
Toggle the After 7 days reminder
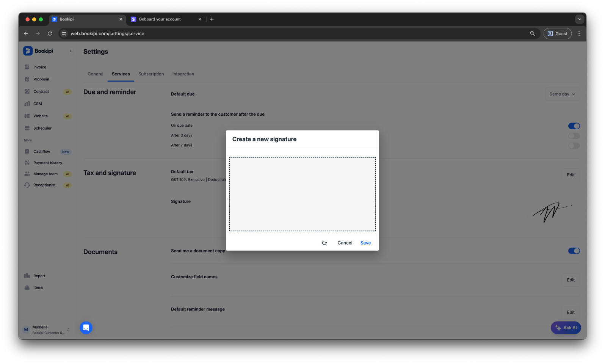click(574, 146)
